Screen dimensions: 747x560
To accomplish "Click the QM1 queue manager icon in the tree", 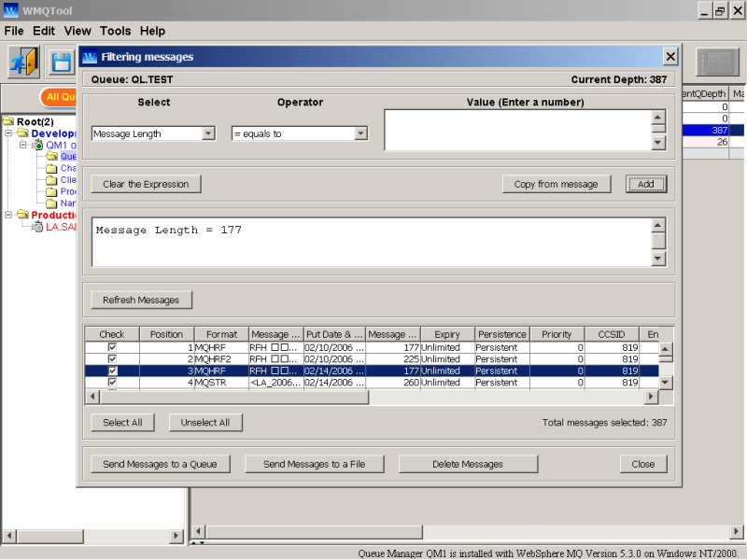I will tap(38, 145).
